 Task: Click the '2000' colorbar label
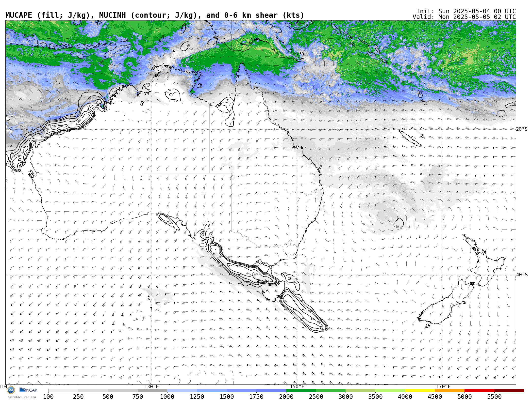(x=286, y=397)
